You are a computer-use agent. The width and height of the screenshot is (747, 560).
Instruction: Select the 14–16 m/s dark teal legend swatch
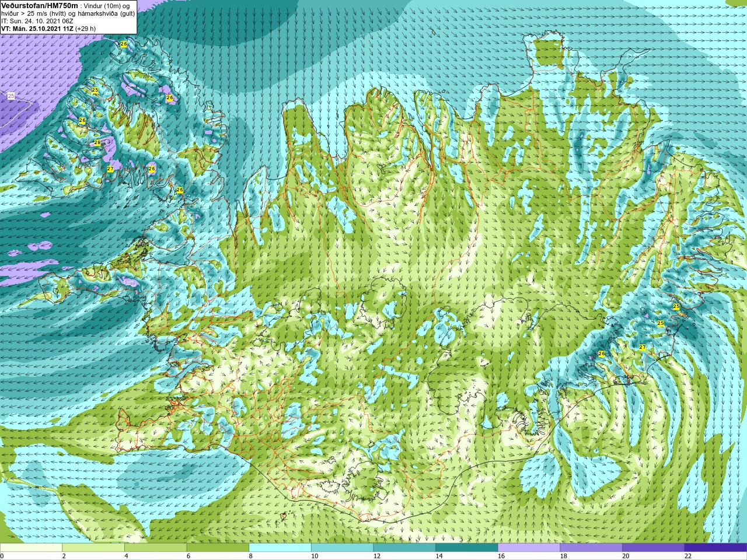pyautogui.click(x=466, y=548)
